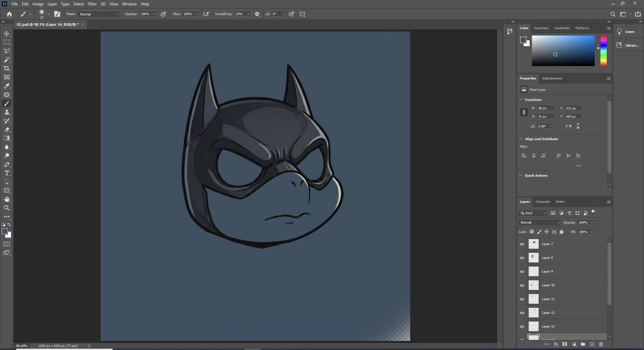Select the Rectangular Marquee tool
Screen dimensions: 644x350
click(7, 42)
